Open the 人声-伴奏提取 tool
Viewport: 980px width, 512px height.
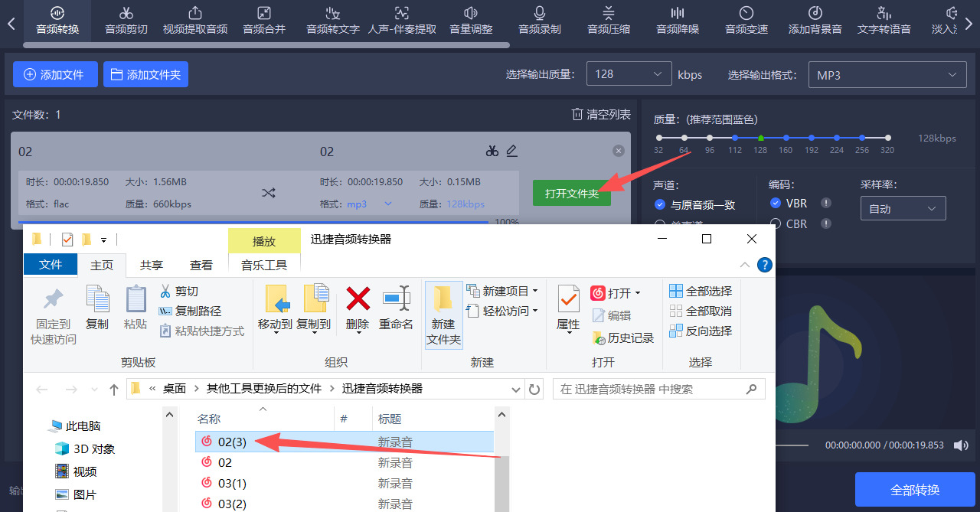click(402, 20)
